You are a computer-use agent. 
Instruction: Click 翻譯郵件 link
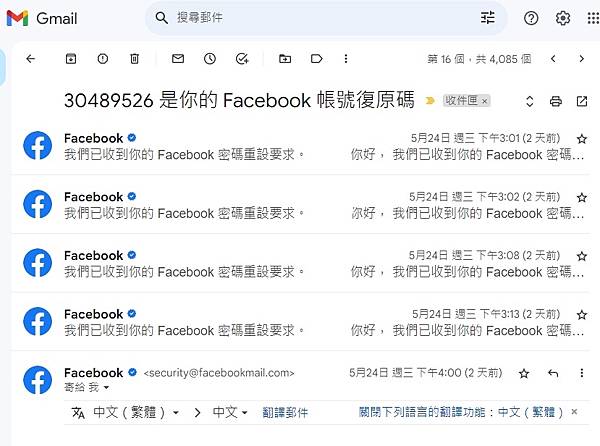[x=285, y=412]
